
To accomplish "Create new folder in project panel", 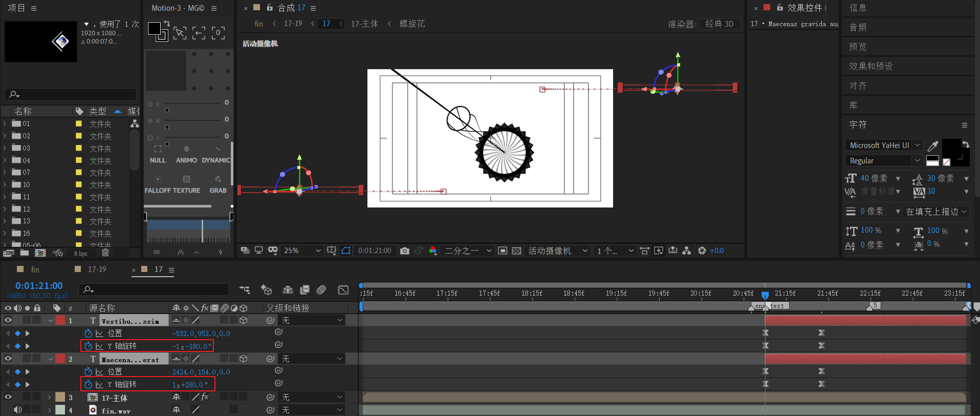I will [x=25, y=253].
